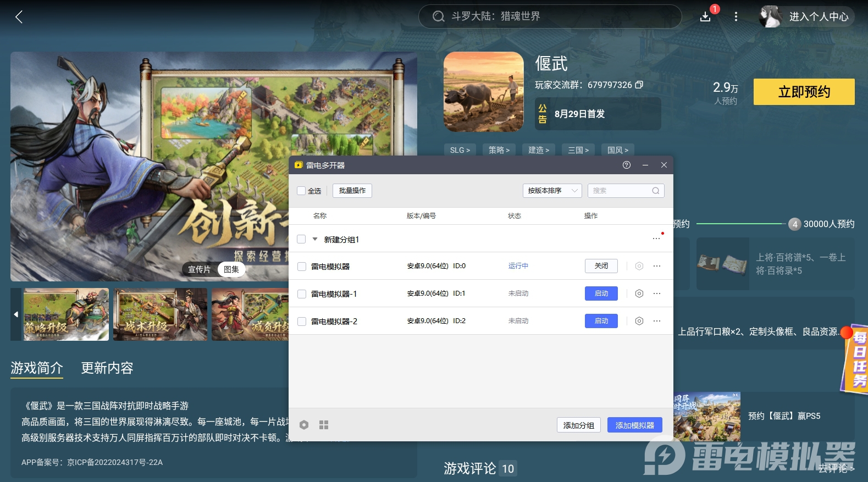
Task: Open settings gear for running 雷电模拟器
Action: click(x=639, y=266)
